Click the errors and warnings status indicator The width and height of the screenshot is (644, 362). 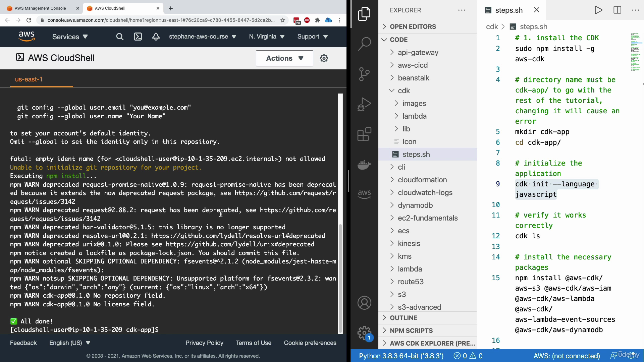pyautogui.click(x=468, y=356)
